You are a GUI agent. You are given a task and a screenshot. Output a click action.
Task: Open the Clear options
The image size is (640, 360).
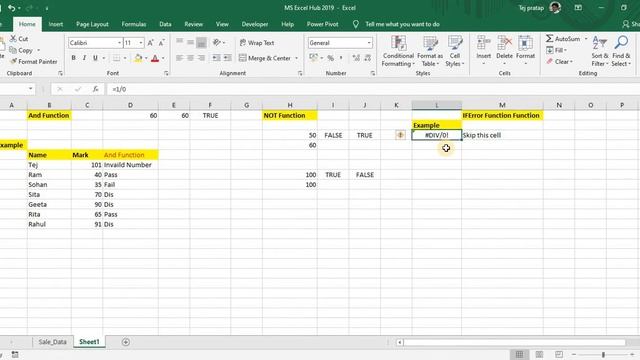pyautogui.click(x=560, y=61)
